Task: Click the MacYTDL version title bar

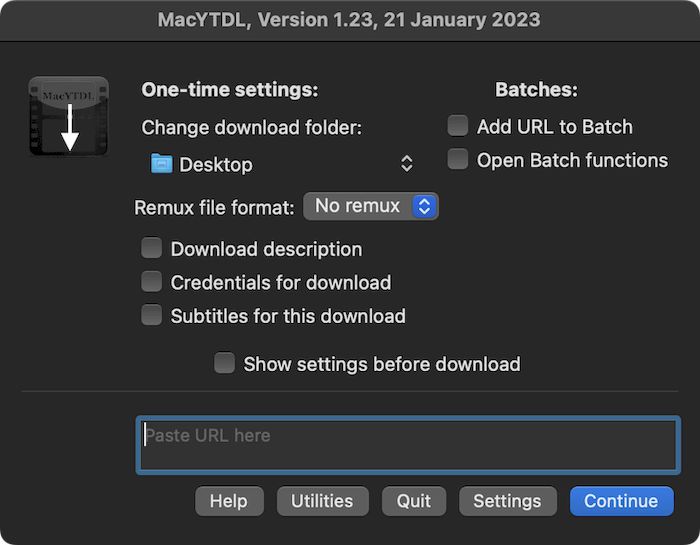Action: [x=349, y=19]
